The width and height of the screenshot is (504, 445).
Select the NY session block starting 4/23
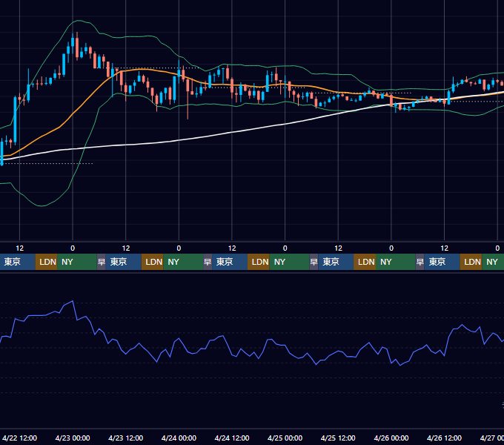point(183,262)
